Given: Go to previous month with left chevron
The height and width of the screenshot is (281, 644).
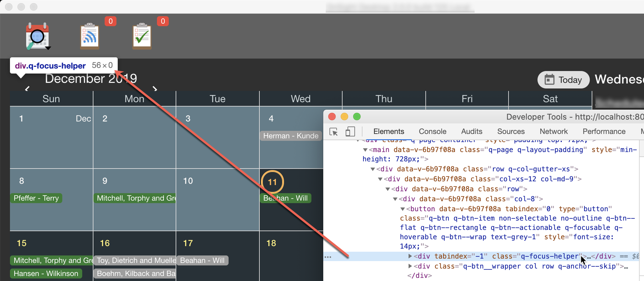Looking at the screenshot, I should point(27,89).
